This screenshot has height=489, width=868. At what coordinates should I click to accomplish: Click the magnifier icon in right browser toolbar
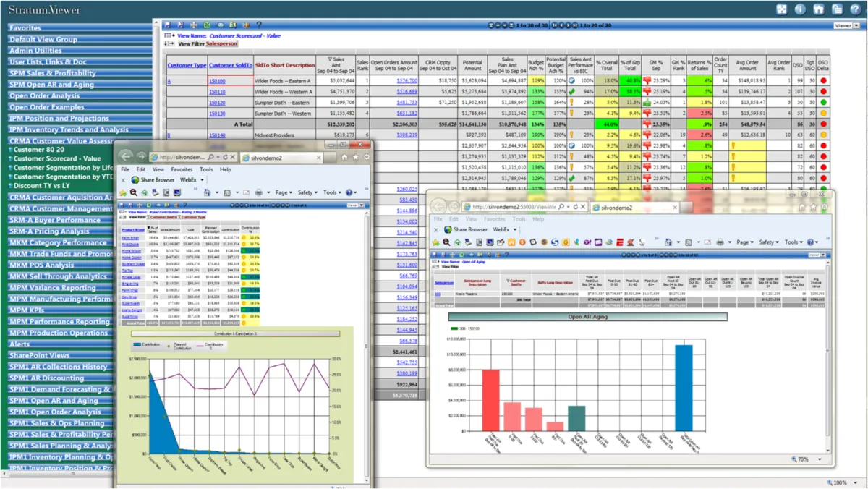click(x=446, y=242)
